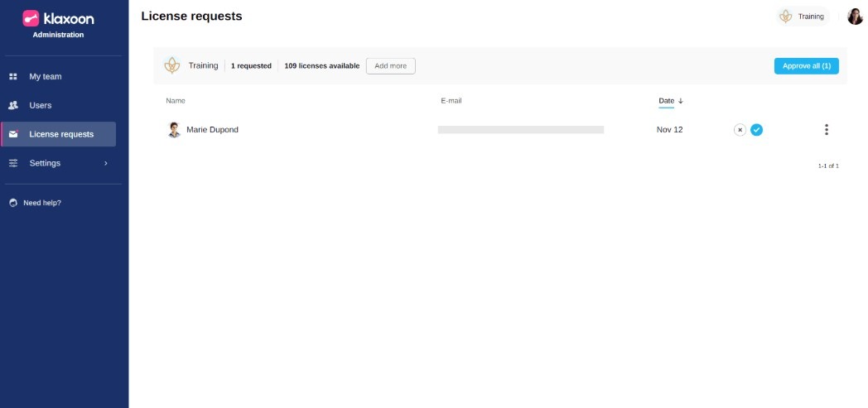Click the Users people icon
Screen dimensions: 868x408
[13, 106]
